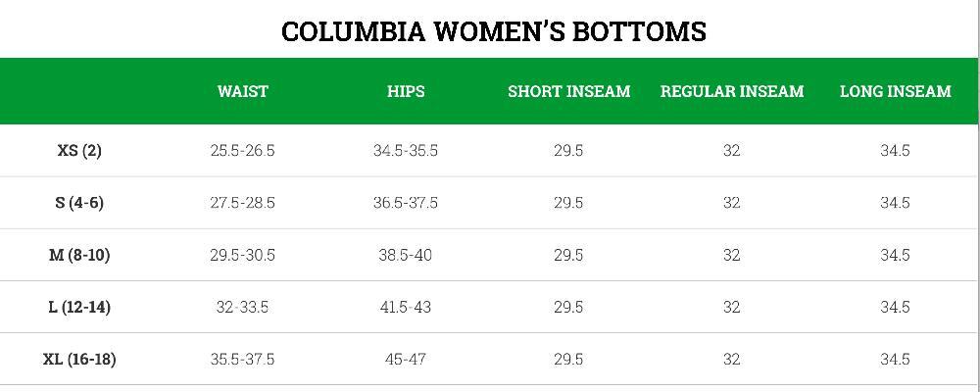The width and height of the screenshot is (980, 392).
Task: Select the WAIST column header
Action: [x=242, y=91]
